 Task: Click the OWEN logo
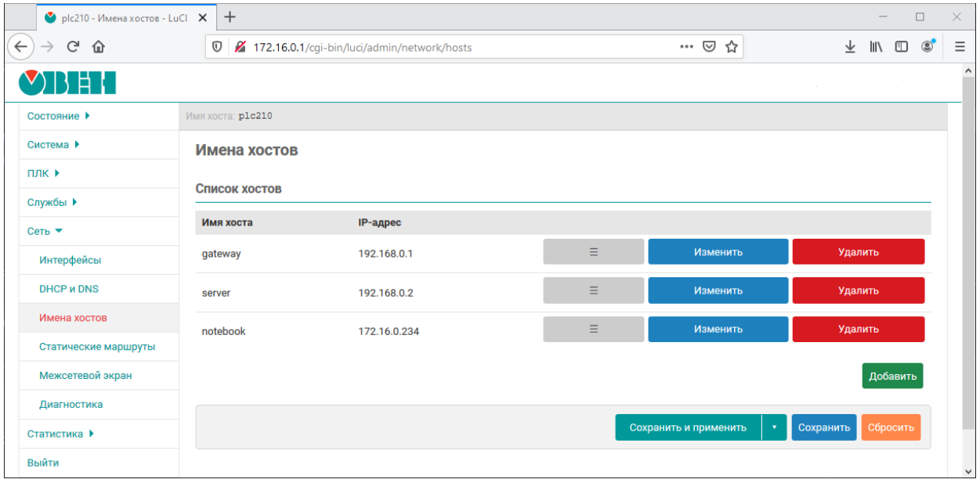pyautogui.click(x=67, y=82)
